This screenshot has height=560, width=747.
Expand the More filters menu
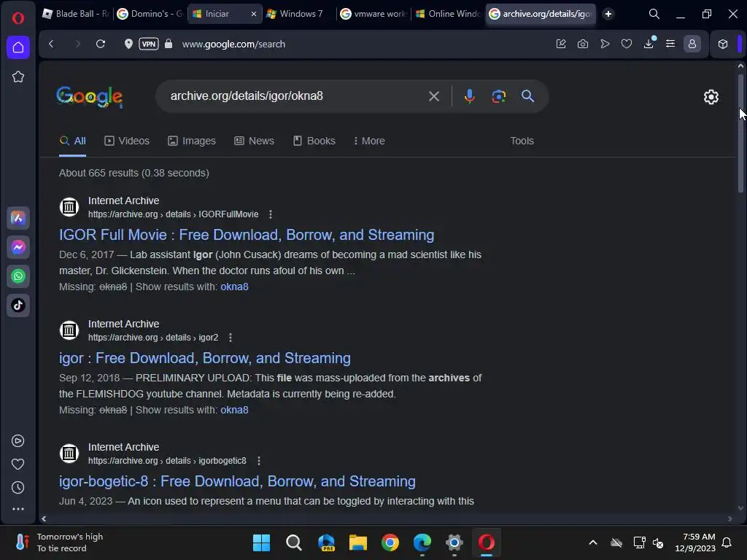click(x=369, y=141)
